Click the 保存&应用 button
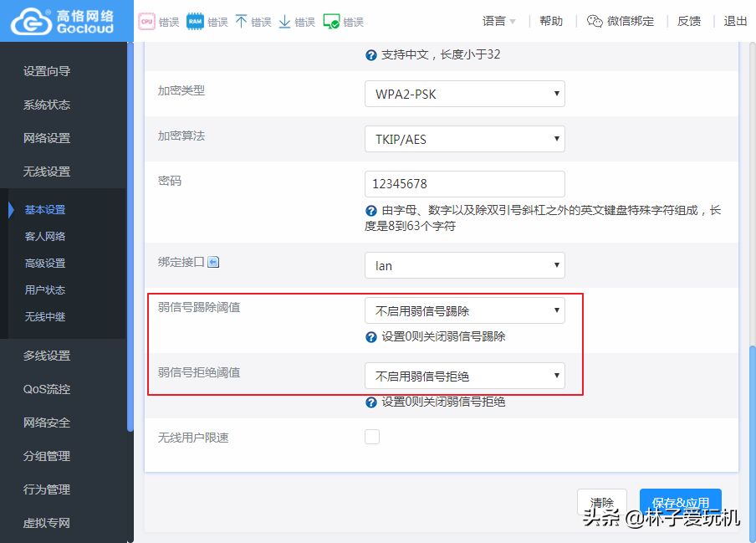756x543 pixels. click(x=680, y=503)
